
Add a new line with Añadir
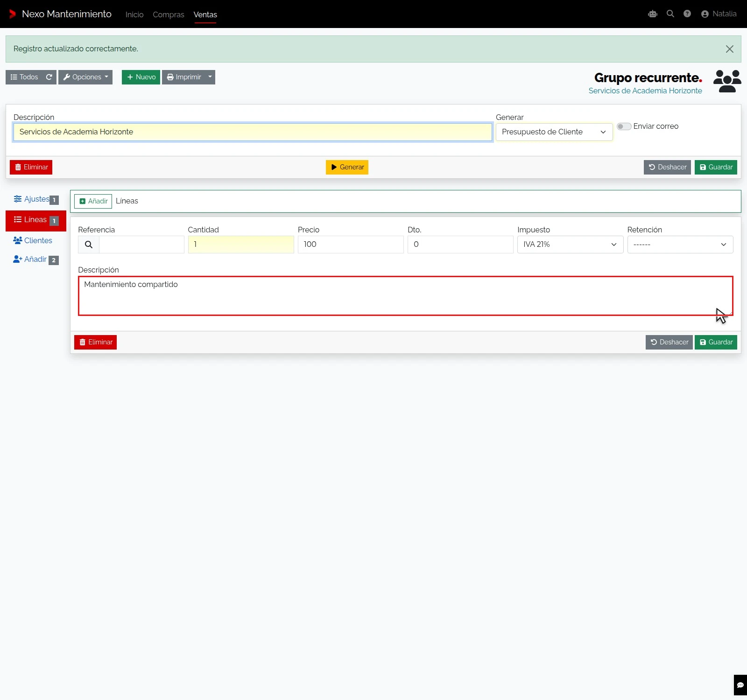pyautogui.click(x=93, y=201)
